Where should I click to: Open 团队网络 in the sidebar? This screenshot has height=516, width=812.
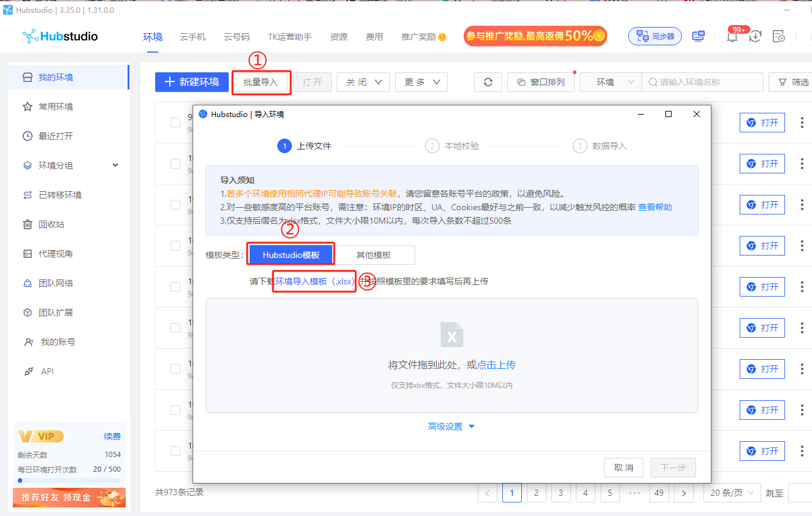click(67, 283)
